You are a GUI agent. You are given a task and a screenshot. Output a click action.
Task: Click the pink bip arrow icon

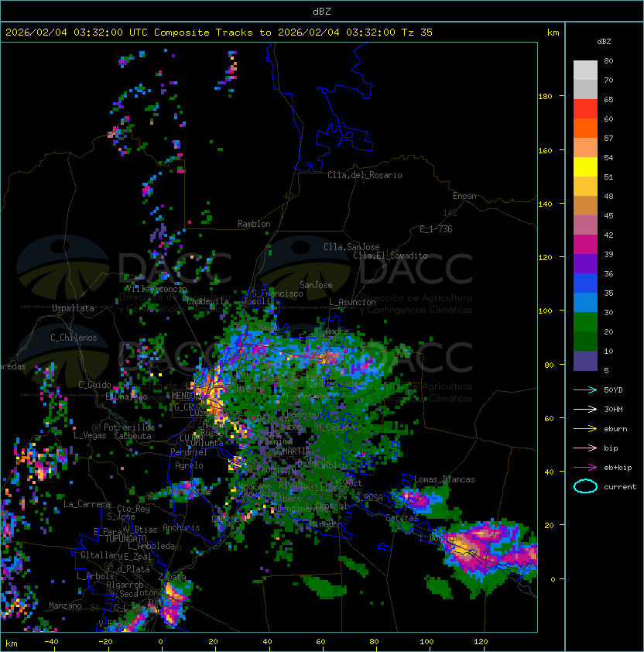pyautogui.click(x=585, y=448)
